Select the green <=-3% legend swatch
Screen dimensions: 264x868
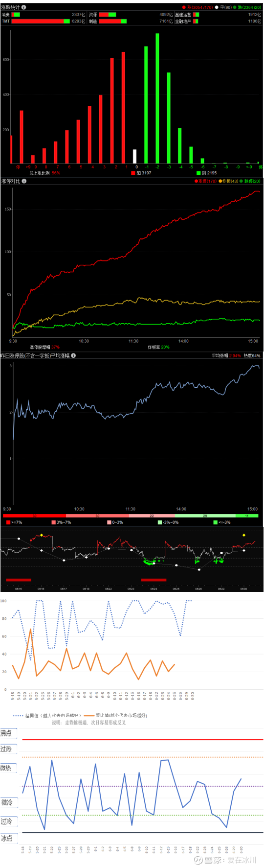(x=216, y=522)
